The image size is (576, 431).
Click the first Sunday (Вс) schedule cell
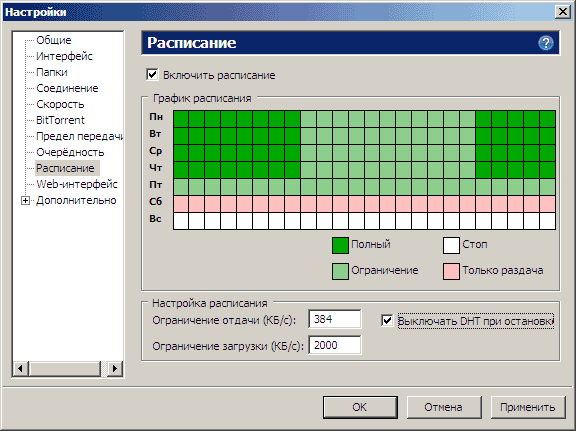(181, 221)
